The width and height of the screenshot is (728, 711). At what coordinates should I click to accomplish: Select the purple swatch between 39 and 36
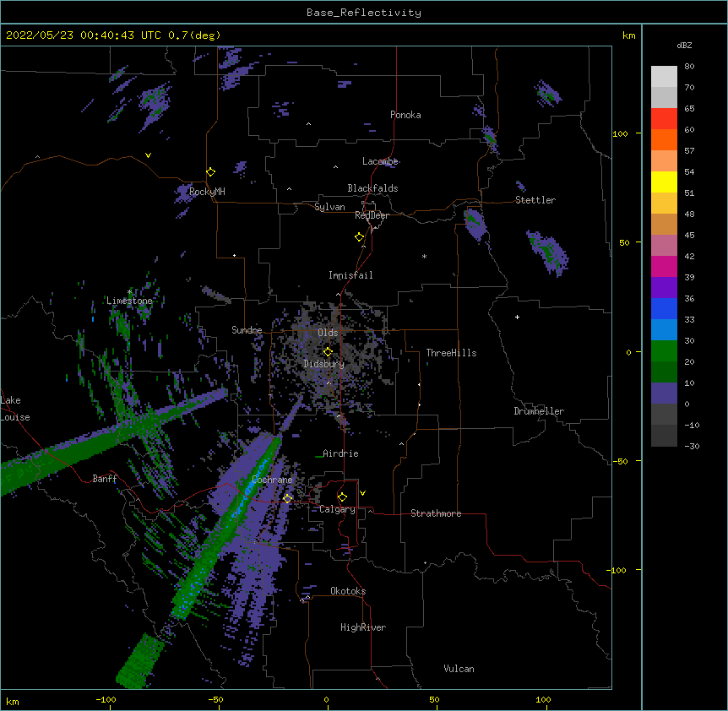664,287
